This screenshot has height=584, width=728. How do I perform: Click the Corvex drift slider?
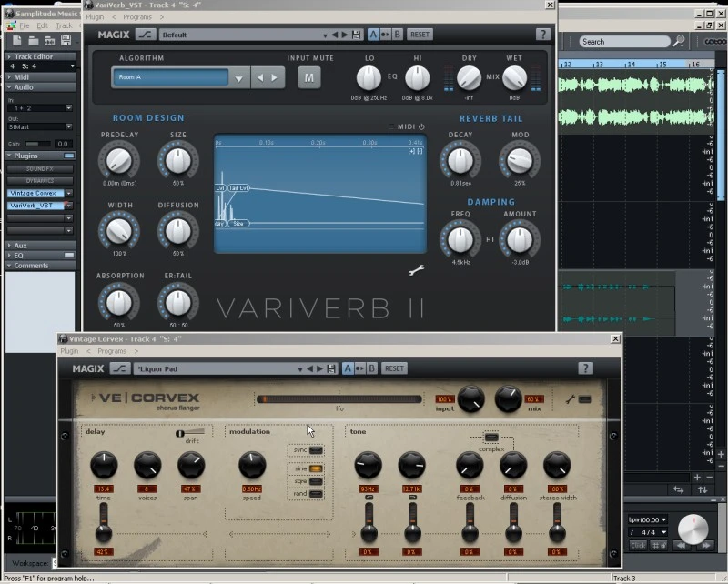coord(190,433)
